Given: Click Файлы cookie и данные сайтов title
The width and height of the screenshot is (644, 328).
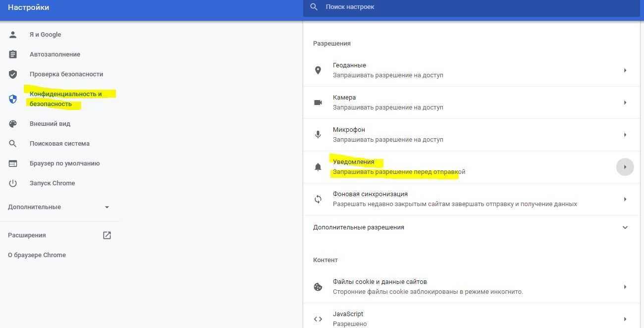Looking at the screenshot, I should [x=380, y=282].
